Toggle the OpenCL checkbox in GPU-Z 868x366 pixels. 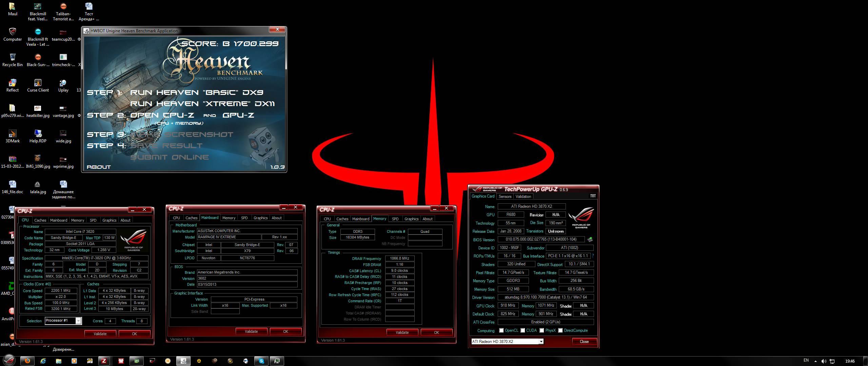[501, 330]
